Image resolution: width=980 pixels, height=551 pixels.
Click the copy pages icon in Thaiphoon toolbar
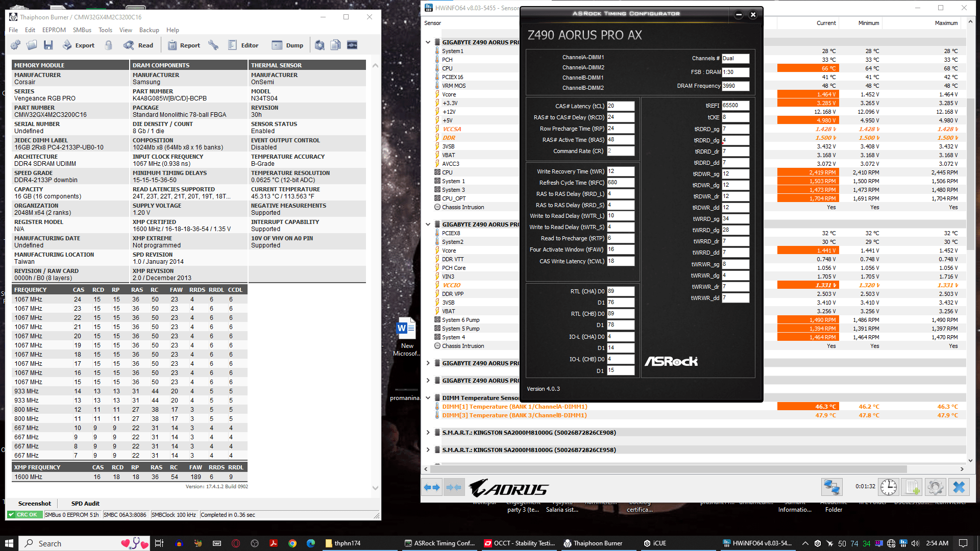point(335,45)
